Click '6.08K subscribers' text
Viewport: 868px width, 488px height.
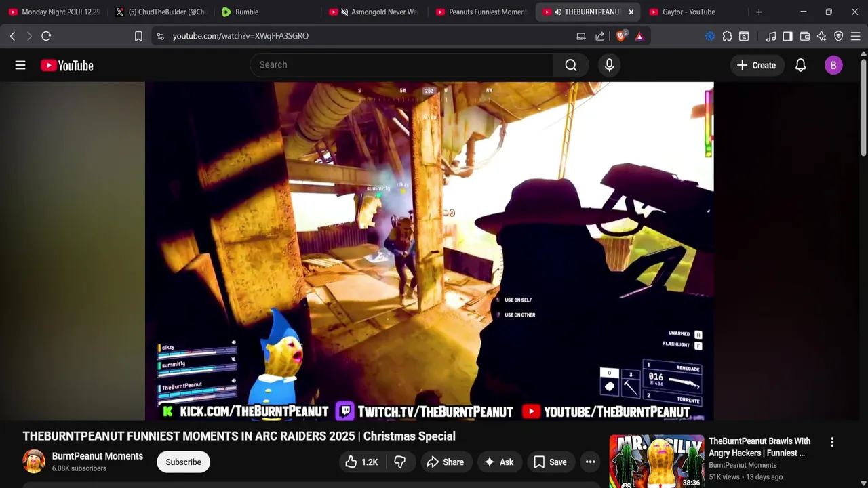[79, 468]
